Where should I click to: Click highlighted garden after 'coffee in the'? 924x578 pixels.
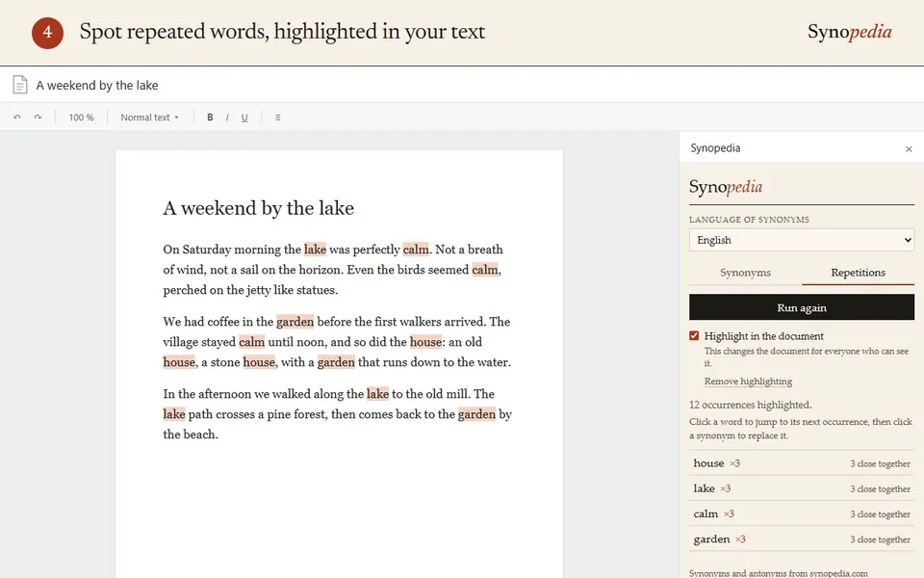click(295, 322)
